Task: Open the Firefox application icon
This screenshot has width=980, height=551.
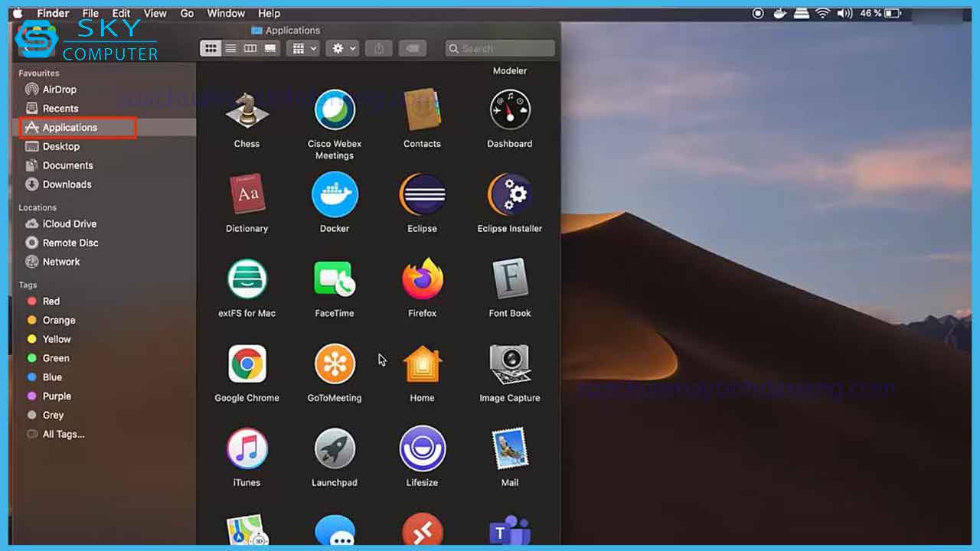Action: (x=422, y=279)
